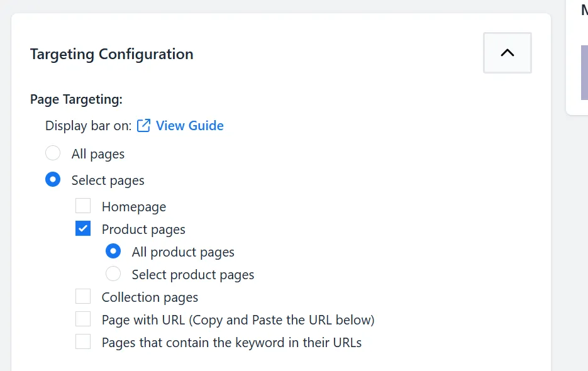This screenshot has height=371, width=588.
Task: Open the View Guide link
Action: [x=189, y=126]
